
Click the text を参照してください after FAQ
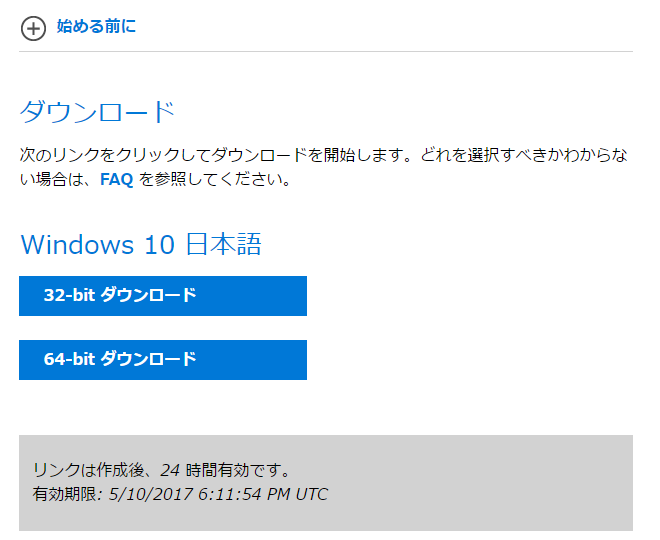215,180
